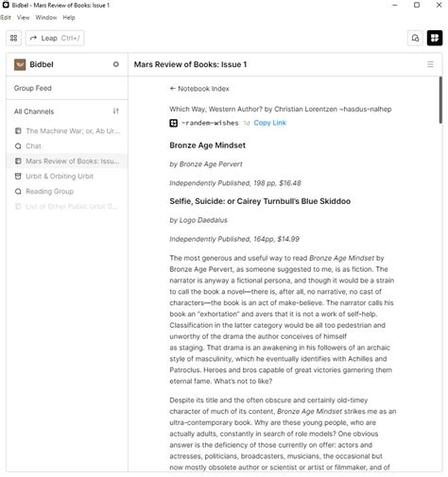
Task: Click the ~randem-wishes author avatar
Action: point(174,123)
